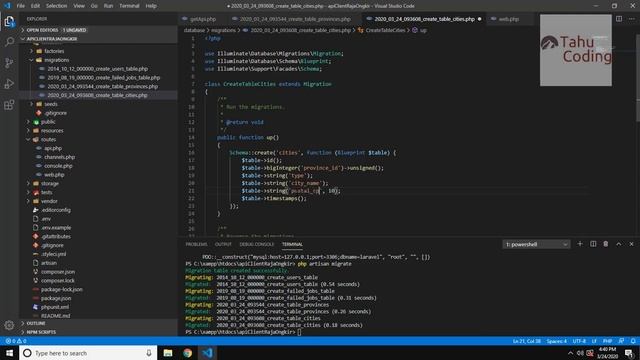
Task: Open notifications bell in status bar
Action: coord(633,341)
